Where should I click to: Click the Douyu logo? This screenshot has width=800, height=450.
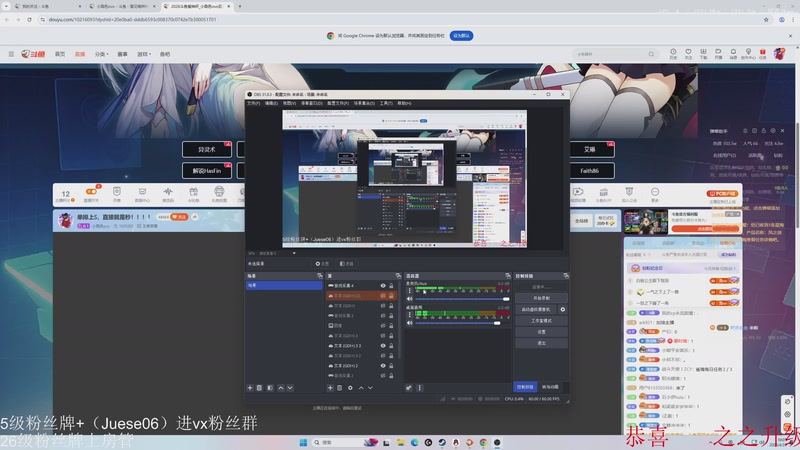pyautogui.click(x=33, y=54)
